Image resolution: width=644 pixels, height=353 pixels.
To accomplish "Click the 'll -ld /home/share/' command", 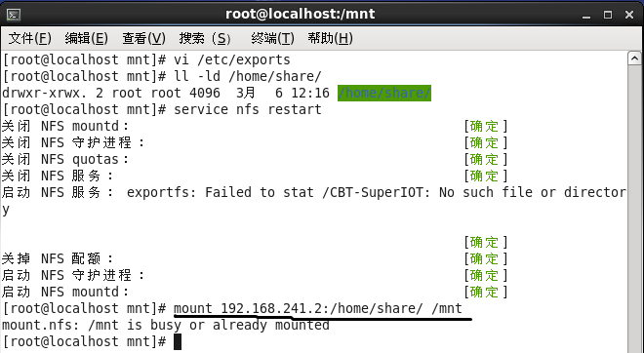I will pyautogui.click(x=248, y=76).
